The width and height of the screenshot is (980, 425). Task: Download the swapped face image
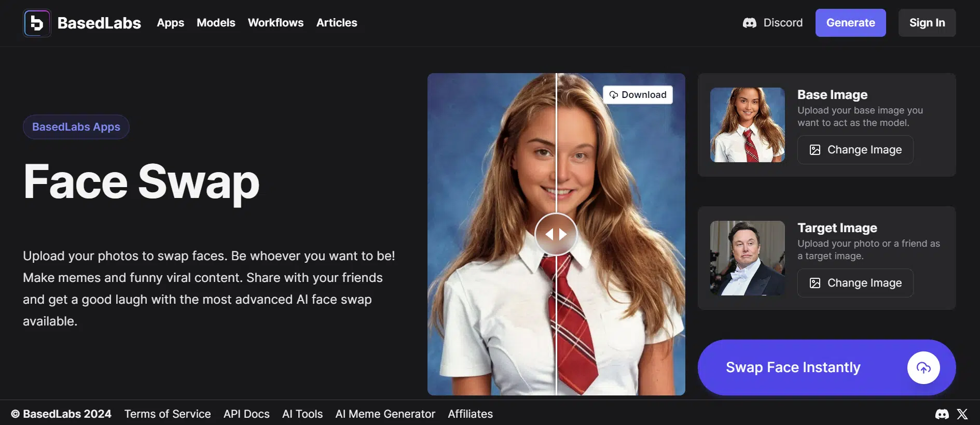click(x=638, y=95)
